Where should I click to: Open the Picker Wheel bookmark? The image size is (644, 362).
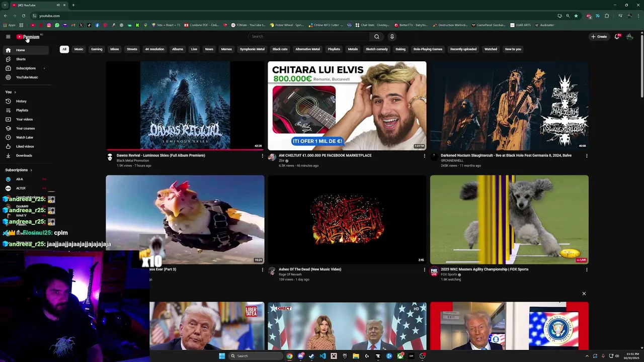pos(287,25)
